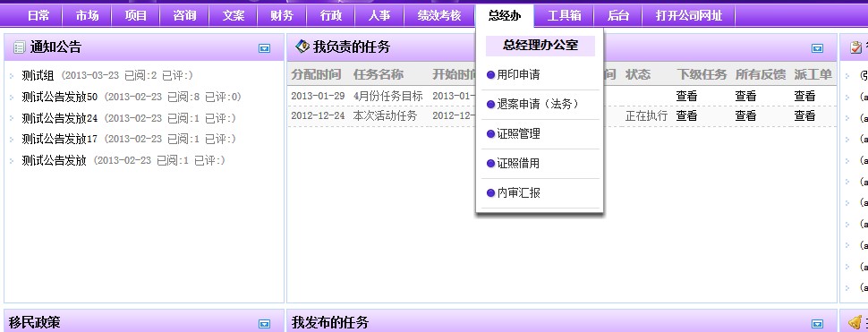Image resolution: width=868 pixels, height=332 pixels.
Task: Click the notepad icon in the right panel header
Action: tap(855, 47)
